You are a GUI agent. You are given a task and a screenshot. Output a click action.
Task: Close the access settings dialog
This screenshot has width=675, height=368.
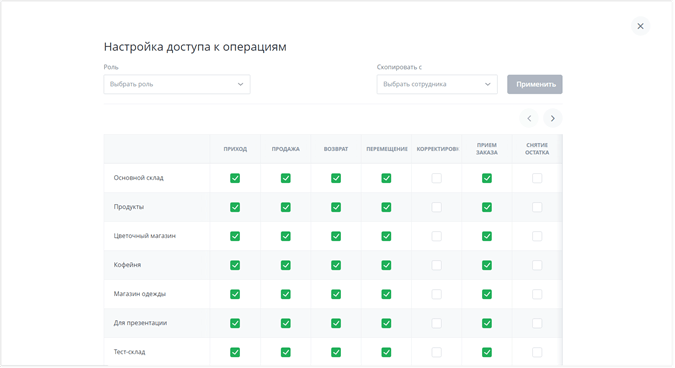click(x=640, y=26)
